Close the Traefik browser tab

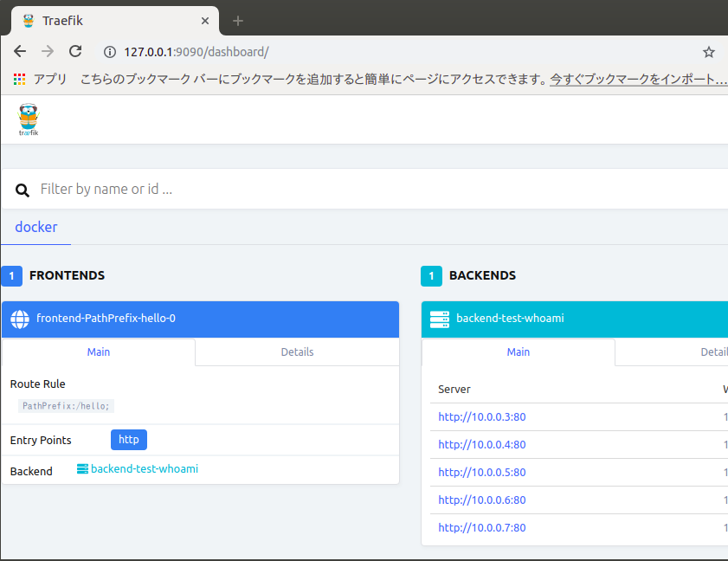click(205, 21)
